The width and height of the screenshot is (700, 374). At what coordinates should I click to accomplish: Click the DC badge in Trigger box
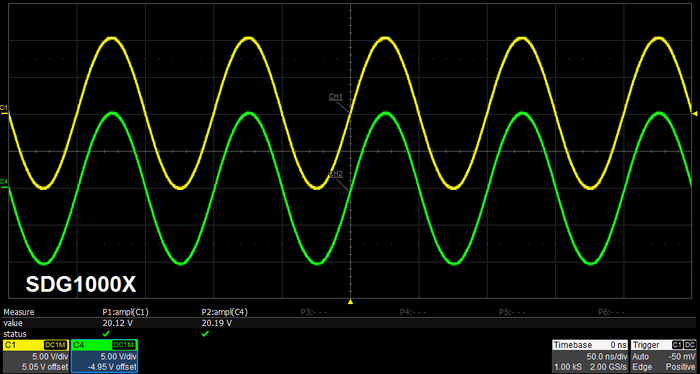[690, 345]
